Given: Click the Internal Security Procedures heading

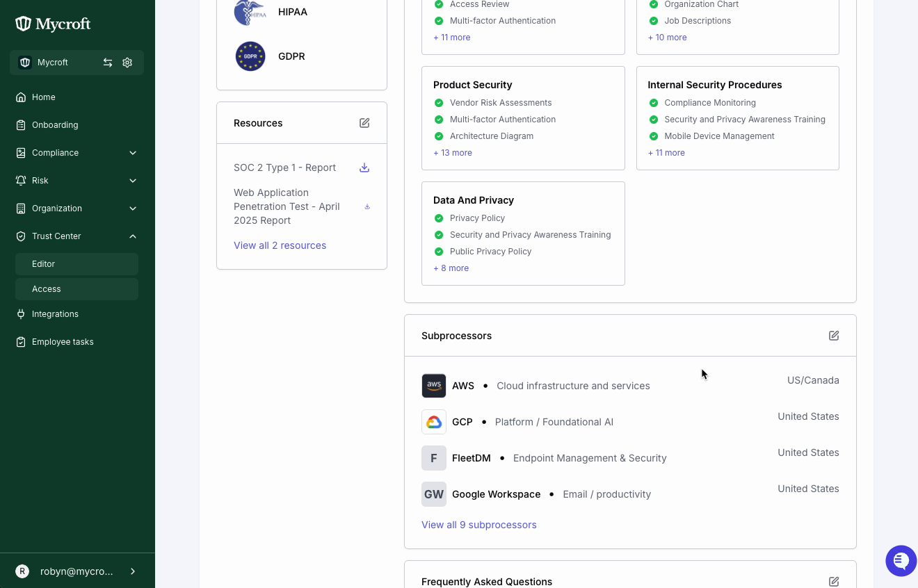Looking at the screenshot, I should (715, 85).
